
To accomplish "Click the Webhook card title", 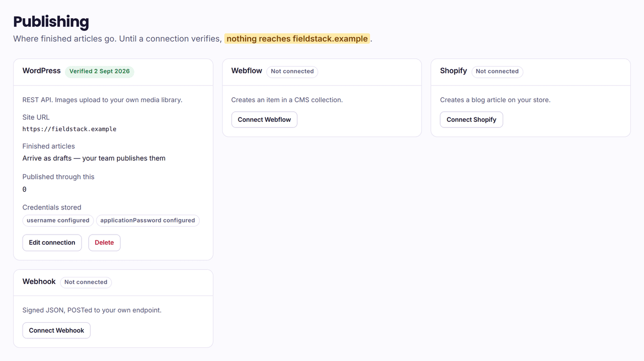I will click(39, 282).
